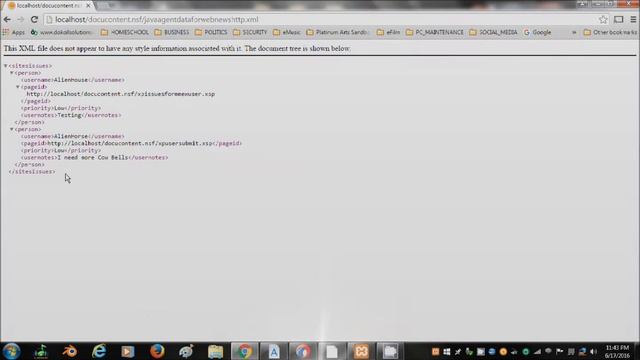Open the BUSINESS bookmarks folder
The image size is (640, 360).
point(172,32)
